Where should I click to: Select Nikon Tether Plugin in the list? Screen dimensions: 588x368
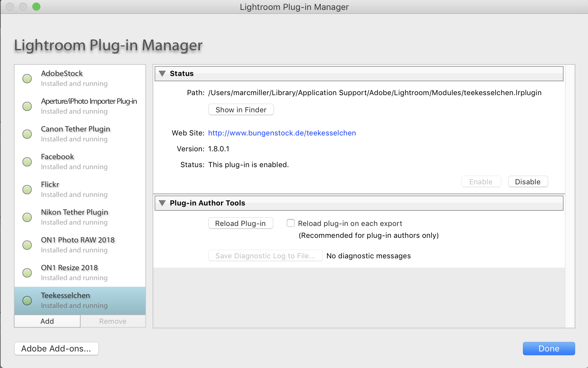click(80, 217)
